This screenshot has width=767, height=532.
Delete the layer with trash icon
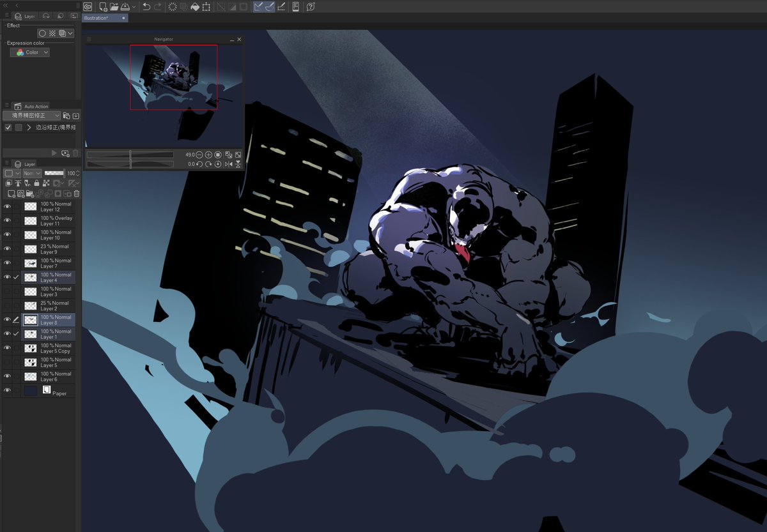[x=77, y=194]
